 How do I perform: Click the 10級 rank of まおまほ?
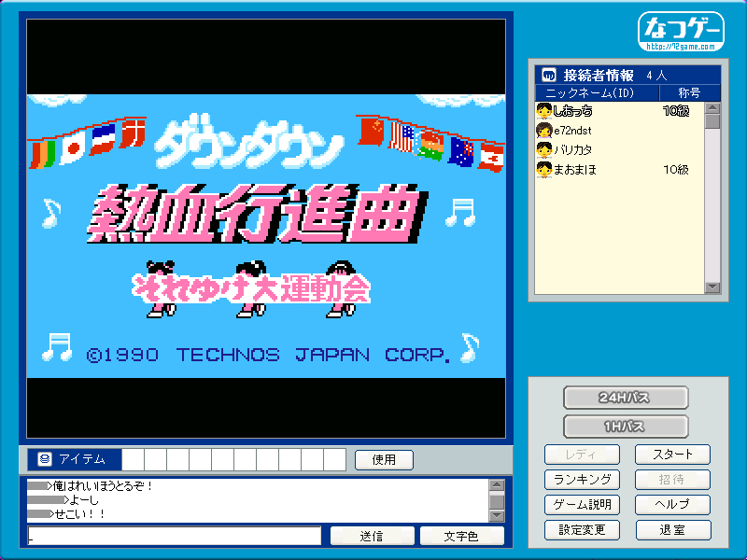click(676, 170)
